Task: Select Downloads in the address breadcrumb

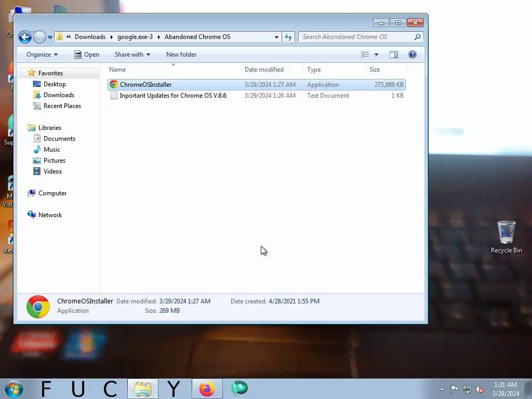Action: click(90, 37)
